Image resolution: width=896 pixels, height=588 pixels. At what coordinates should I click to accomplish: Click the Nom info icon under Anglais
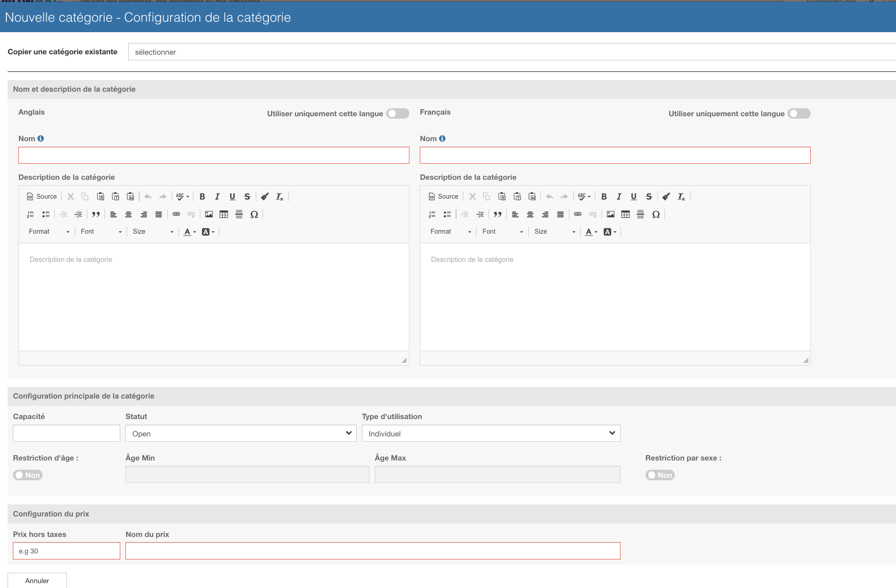(41, 138)
